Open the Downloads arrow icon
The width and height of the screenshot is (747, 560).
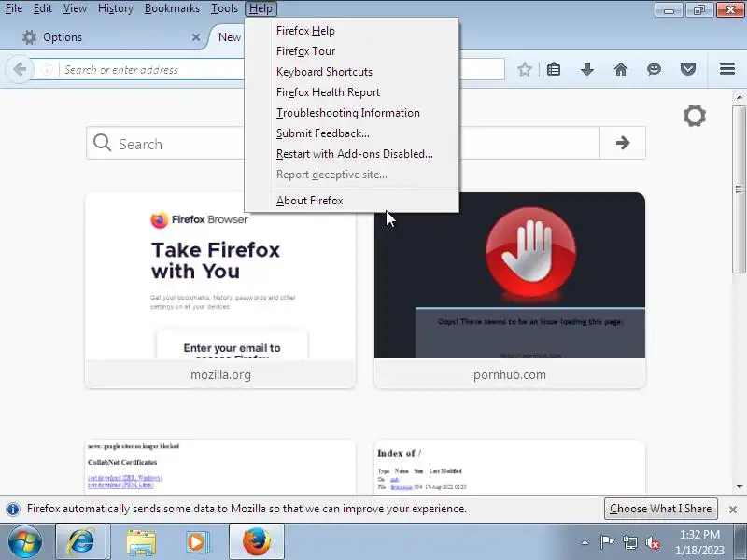(587, 69)
